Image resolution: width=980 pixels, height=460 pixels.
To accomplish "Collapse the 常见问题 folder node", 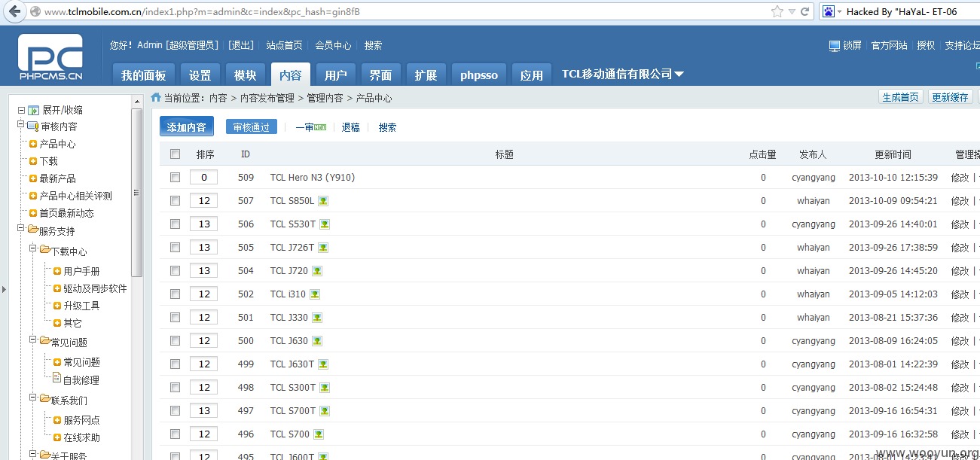I will click(x=33, y=340).
